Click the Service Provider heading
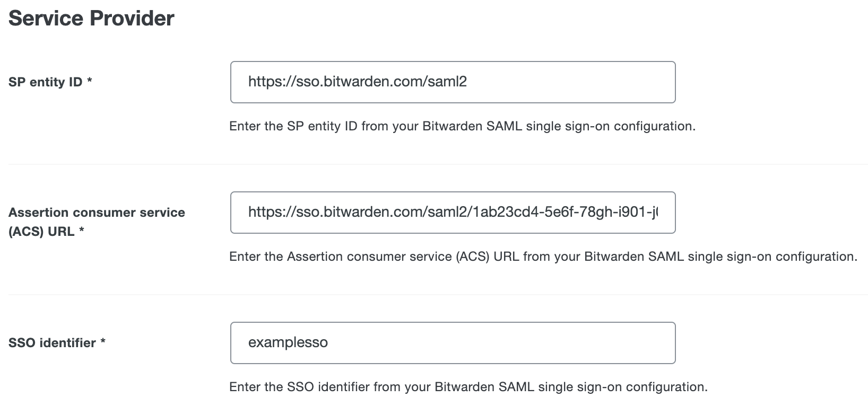Image resolution: width=868 pixels, height=406 pixels. click(x=91, y=17)
